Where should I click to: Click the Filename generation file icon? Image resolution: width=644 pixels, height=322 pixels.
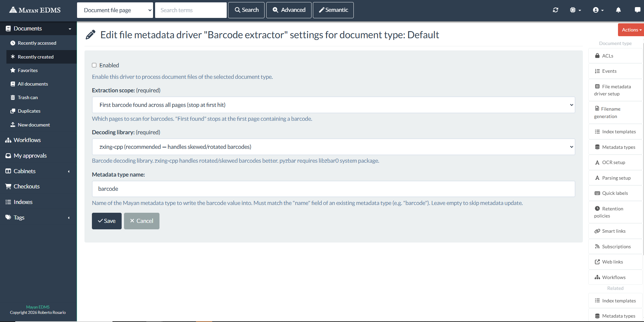(x=597, y=109)
